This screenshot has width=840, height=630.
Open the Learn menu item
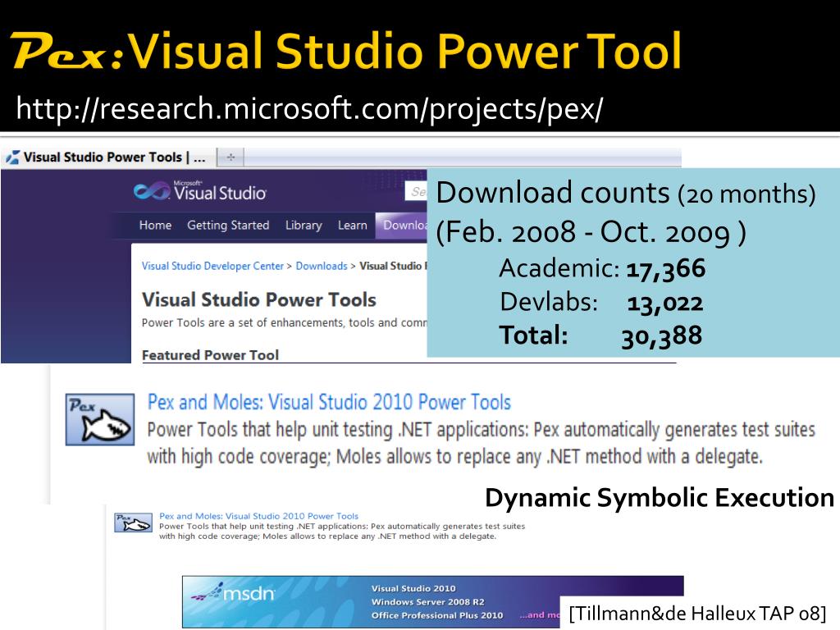pos(353,225)
